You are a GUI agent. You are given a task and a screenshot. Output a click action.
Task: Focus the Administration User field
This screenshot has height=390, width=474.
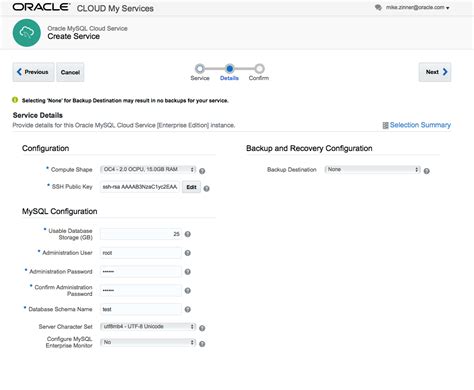tap(141, 253)
